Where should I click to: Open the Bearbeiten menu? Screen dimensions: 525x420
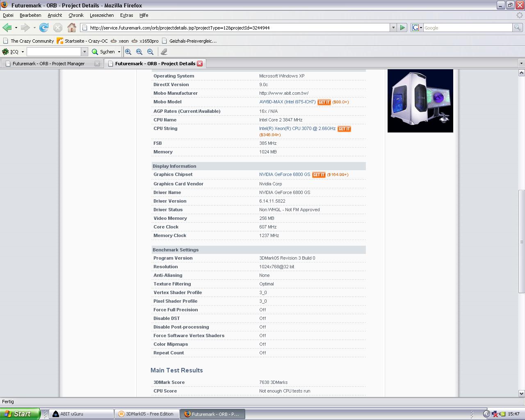30,15
